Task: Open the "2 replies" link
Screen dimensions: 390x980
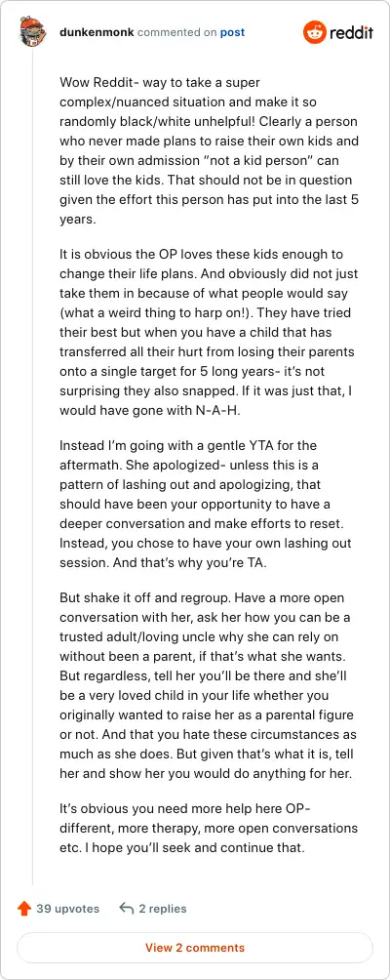Action: pos(162,909)
